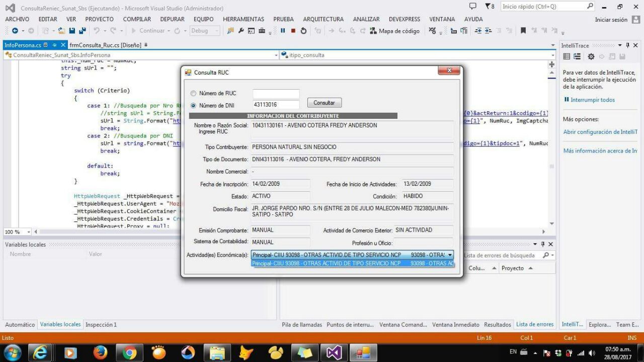The height and width of the screenshot is (362, 644).
Task: Select highlighted Principal-CIIU 93098 dropdown list item
Action: (x=353, y=263)
